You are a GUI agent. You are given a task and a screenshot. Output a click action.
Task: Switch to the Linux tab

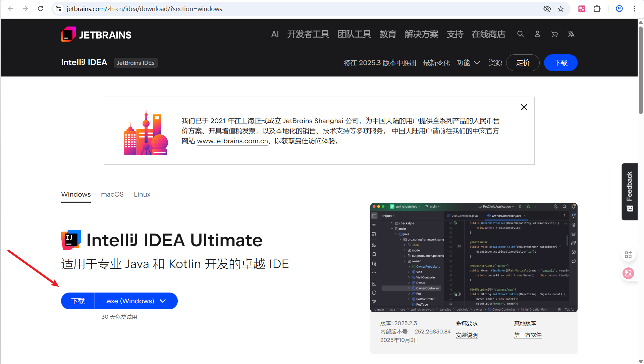(142, 194)
